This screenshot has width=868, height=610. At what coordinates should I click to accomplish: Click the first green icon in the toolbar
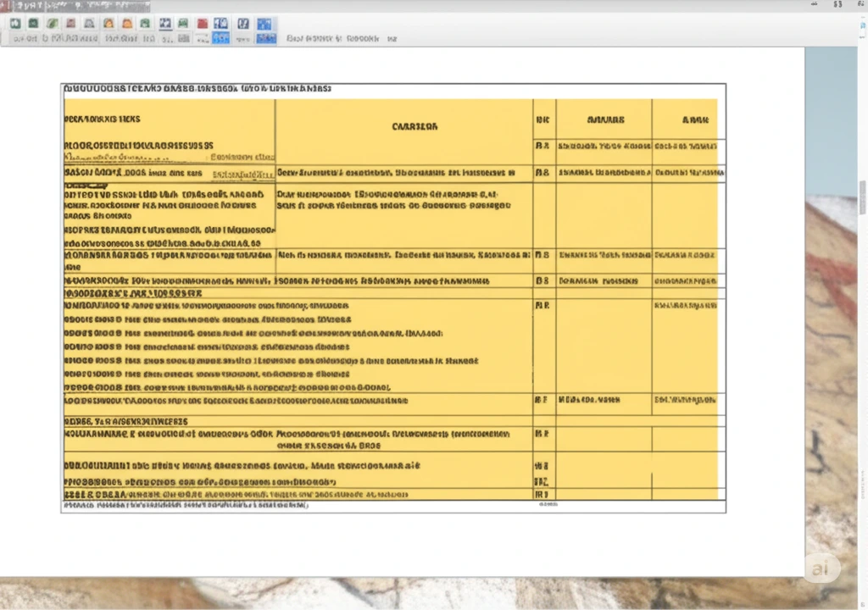click(x=14, y=24)
